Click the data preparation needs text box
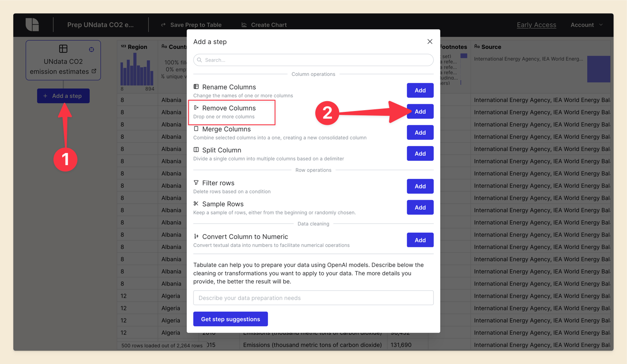This screenshot has height=364, width=627. 313,298
